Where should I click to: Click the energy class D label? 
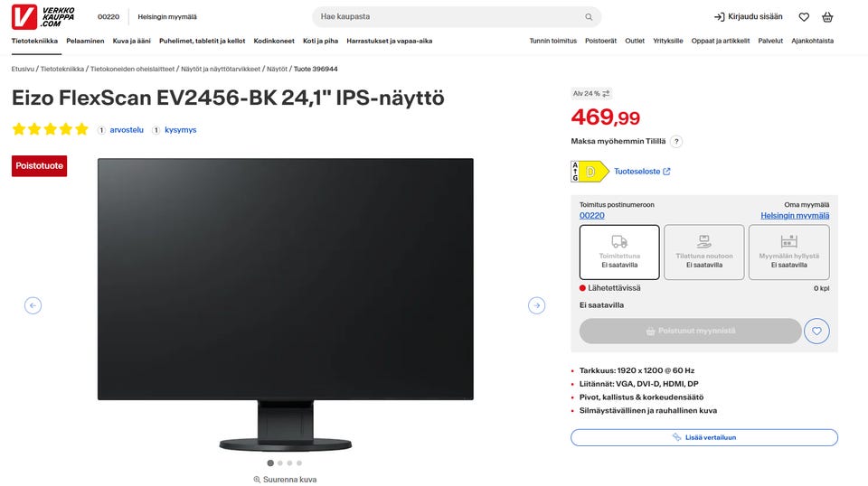(x=590, y=172)
